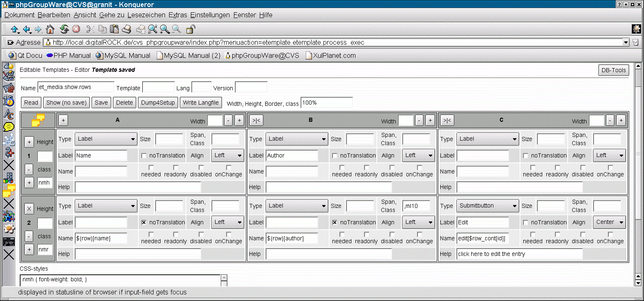Go back with the Back arrow icon

[x=27, y=29]
